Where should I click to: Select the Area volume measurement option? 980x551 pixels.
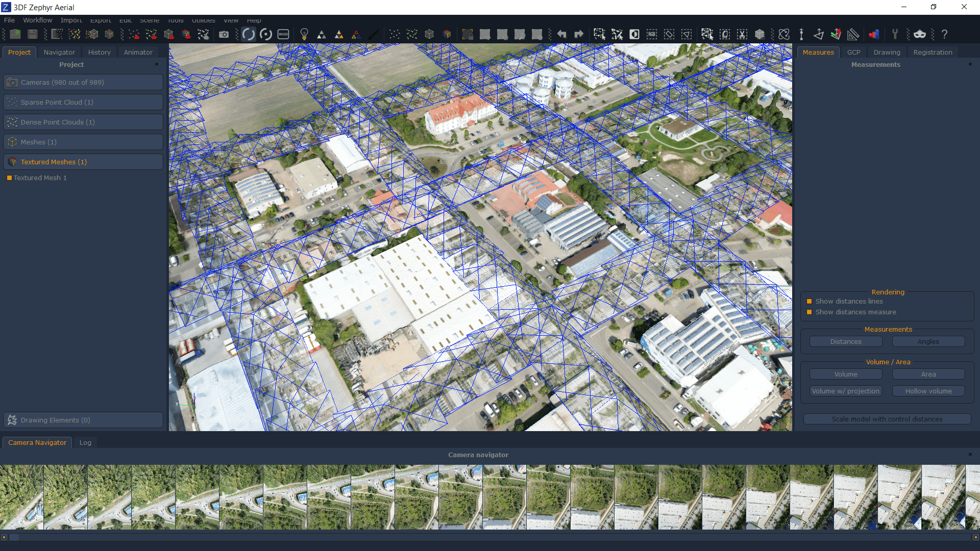pos(927,374)
